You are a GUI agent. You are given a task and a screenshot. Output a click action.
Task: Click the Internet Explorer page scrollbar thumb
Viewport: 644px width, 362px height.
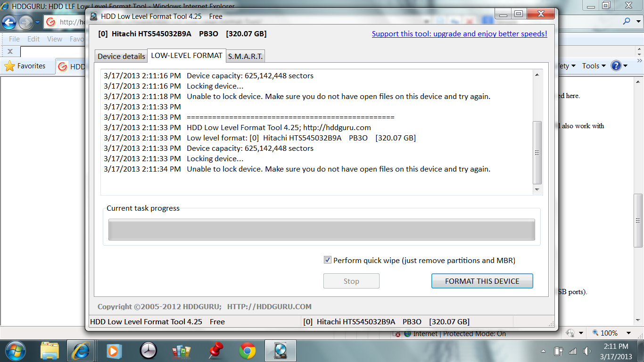coord(638,220)
